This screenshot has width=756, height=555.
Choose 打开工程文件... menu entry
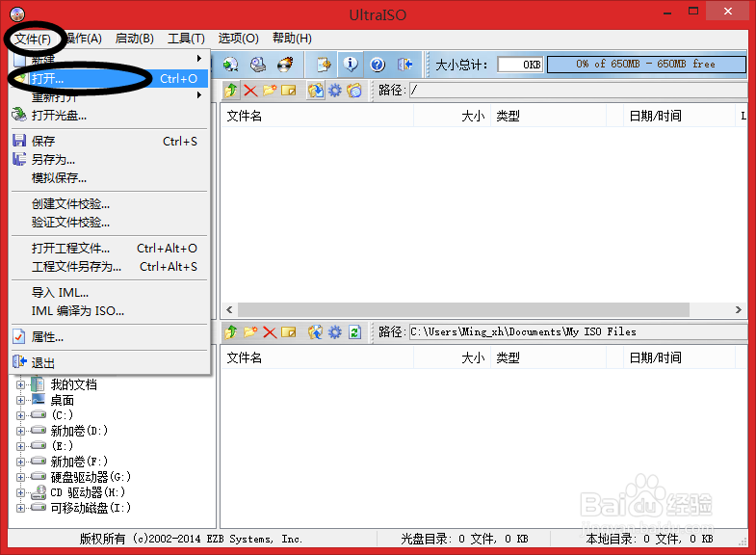click(x=110, y=249)
